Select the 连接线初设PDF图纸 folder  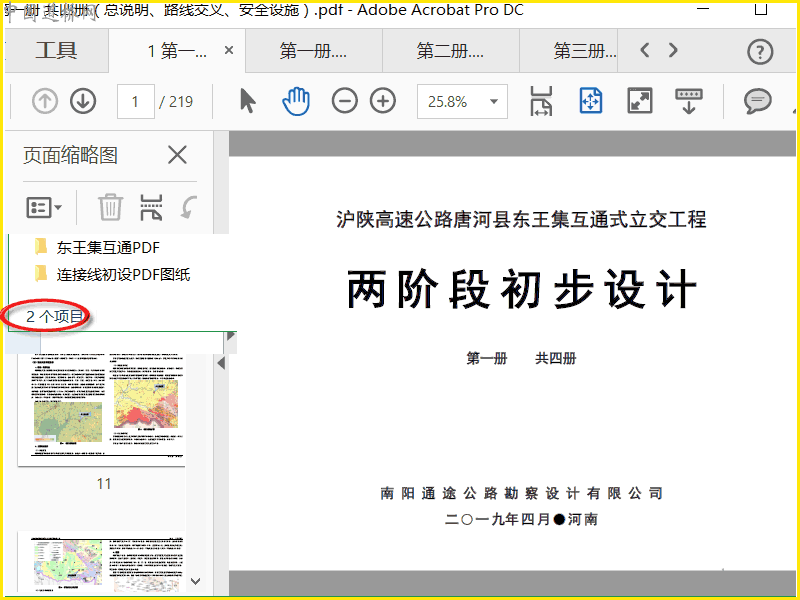click(112, 274)
